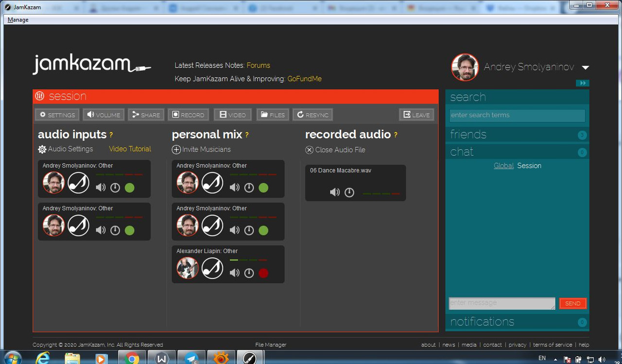
Task: Expand the notifications panel
Action: pos(517,322)
